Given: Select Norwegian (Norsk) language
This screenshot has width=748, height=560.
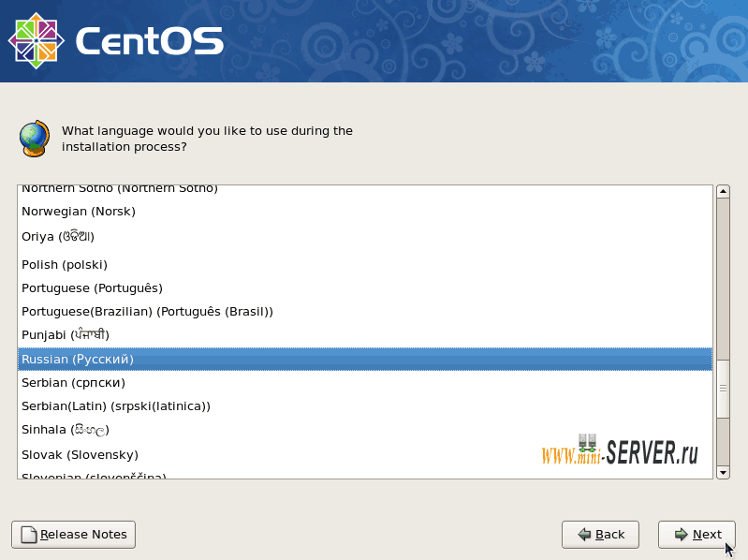Looking at the screenshot, I should (x=365, y=212).
